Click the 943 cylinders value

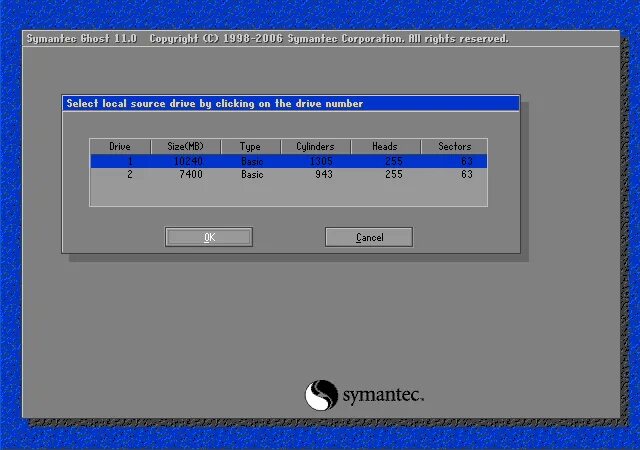[x=324, y=174]
